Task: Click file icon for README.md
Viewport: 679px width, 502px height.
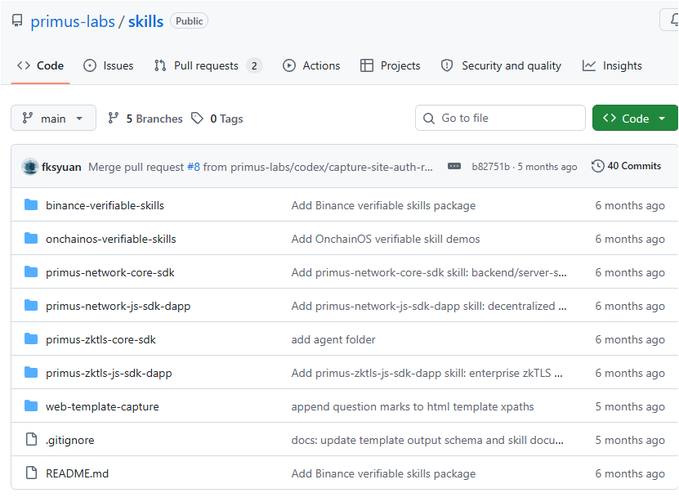Action: (x=31, y=473)
